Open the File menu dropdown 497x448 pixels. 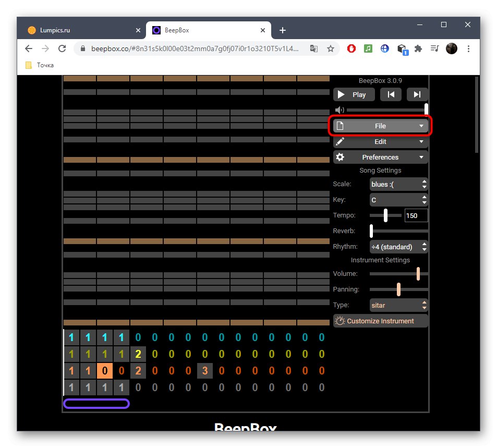click(x=380, y=126)
